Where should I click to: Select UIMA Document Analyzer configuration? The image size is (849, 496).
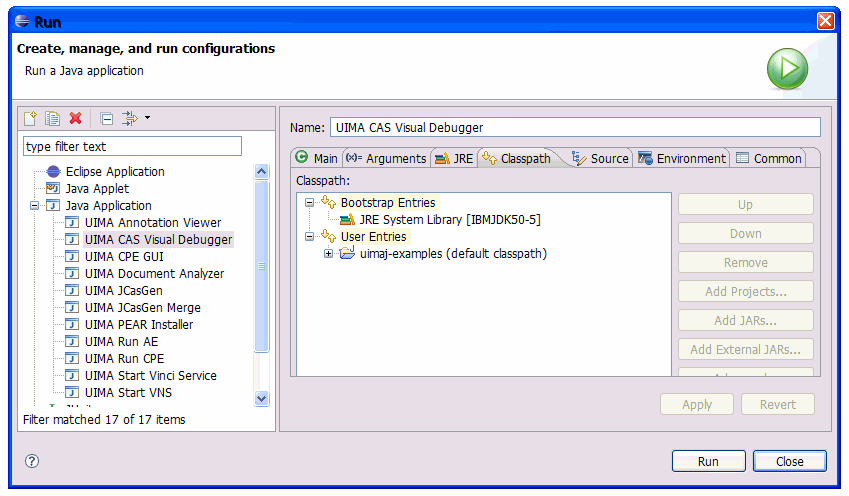[x=154, y=274]
